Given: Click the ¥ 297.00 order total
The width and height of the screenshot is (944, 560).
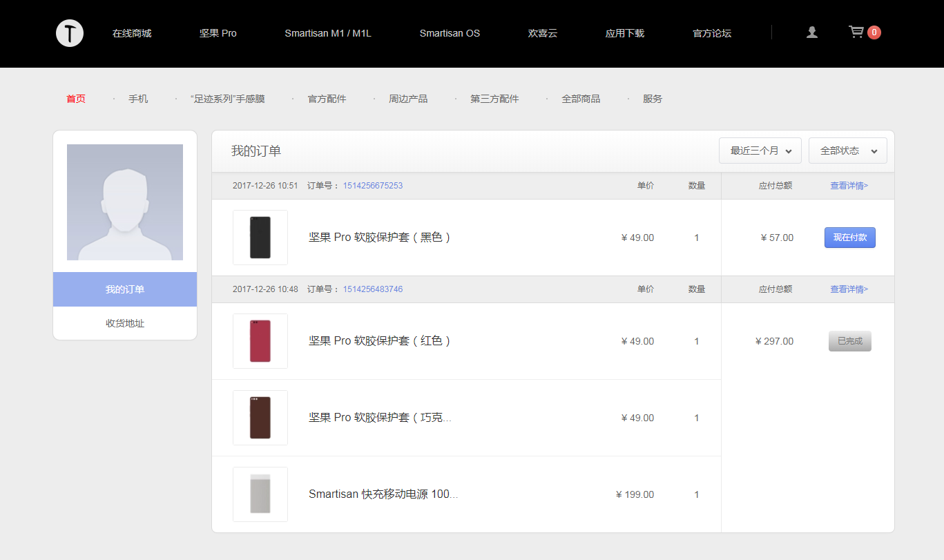Looking at the screenshot, I should (x=774, y=341).
